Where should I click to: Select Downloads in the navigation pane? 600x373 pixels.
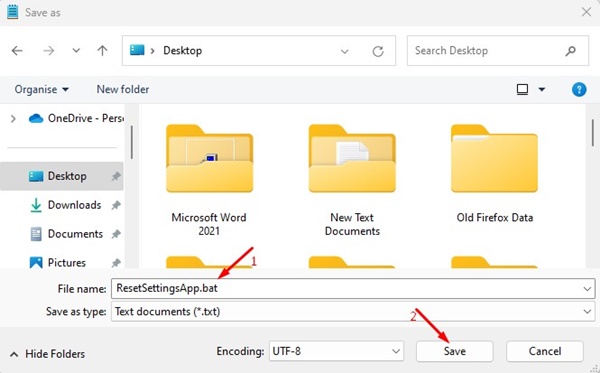(65, 205)
